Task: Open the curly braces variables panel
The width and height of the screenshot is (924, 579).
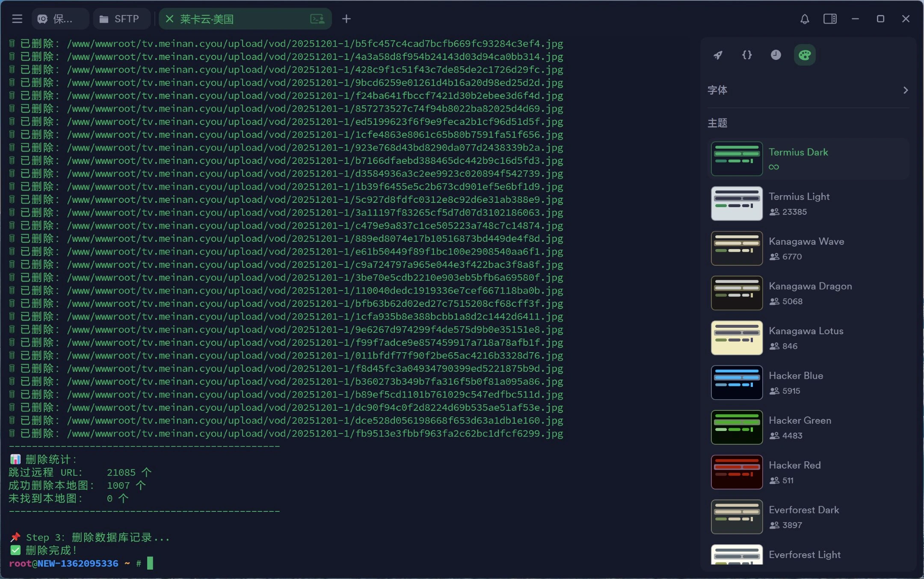Action: click(x=747, y=55)
